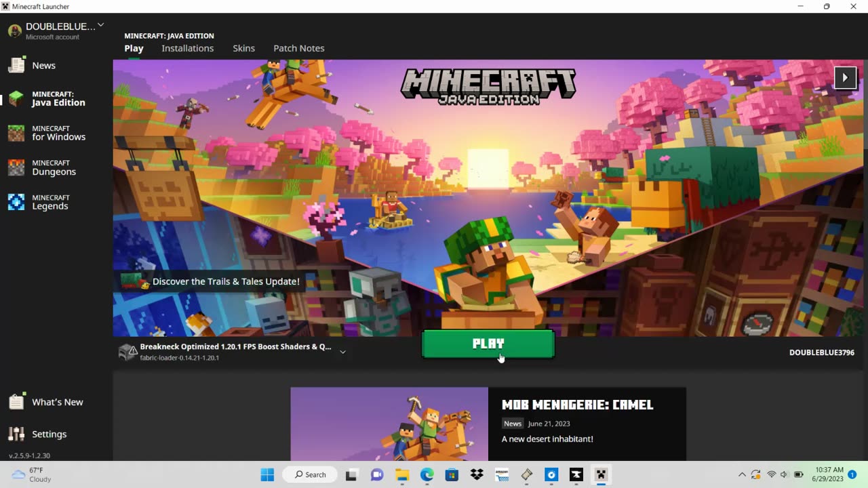Viewport: 868px width, 488px height.
Task: Click the installation profile icon next to Breakneck
Action: [x=127, y=352]
